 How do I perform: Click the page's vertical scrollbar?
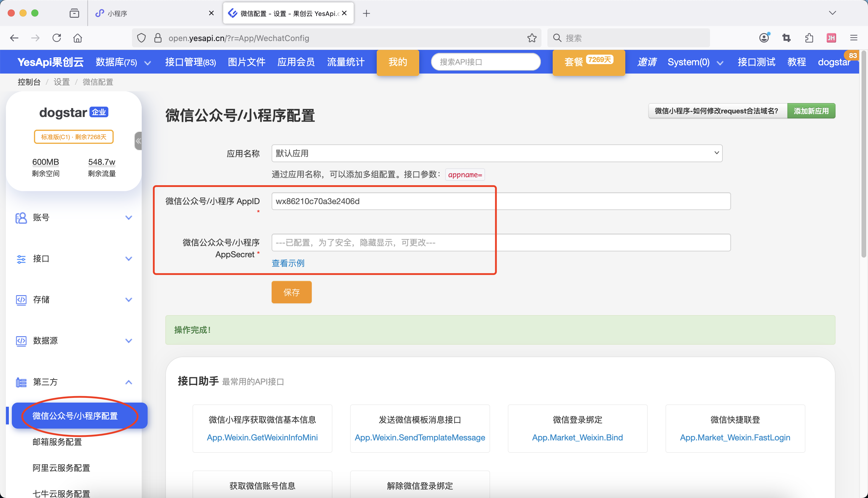(864, 154)
